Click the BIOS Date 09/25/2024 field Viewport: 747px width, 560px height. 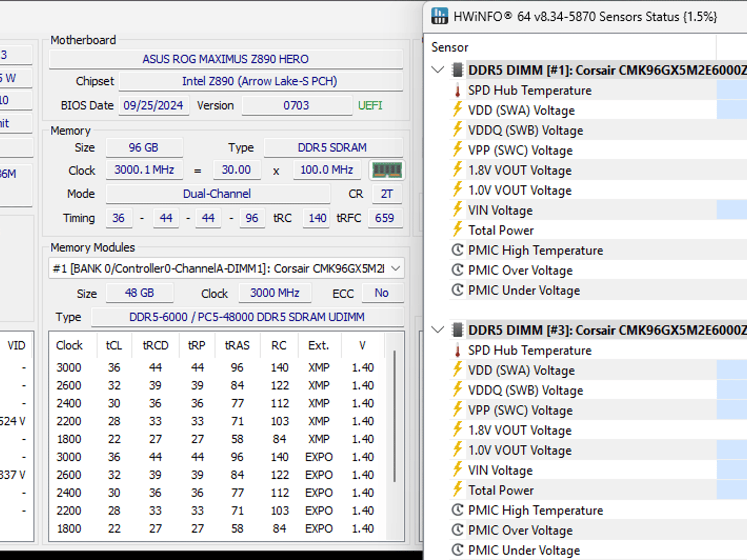154,105
